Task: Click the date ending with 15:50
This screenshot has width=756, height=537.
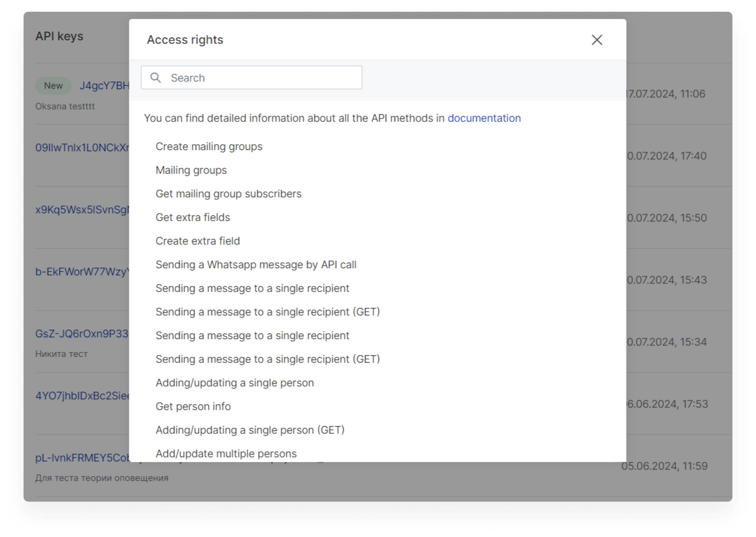Action: pyautogui.click(x=666, y=218)
